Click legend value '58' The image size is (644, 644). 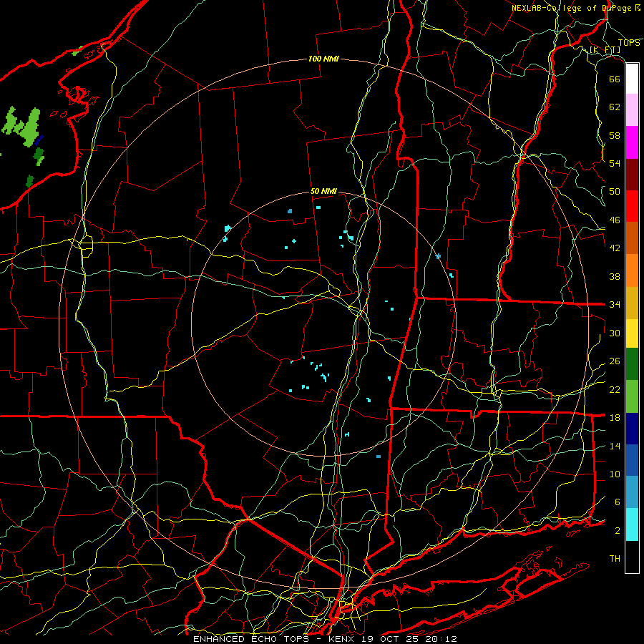(615, 135)
